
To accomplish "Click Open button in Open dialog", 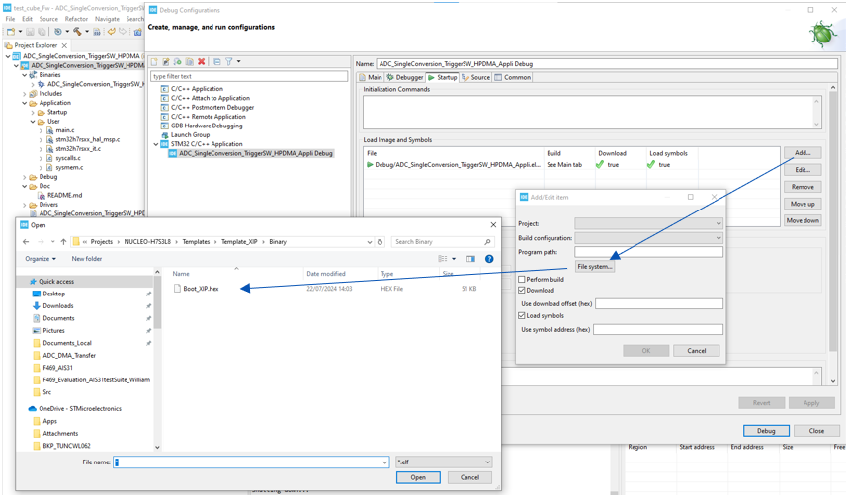I will coord(418,477).
